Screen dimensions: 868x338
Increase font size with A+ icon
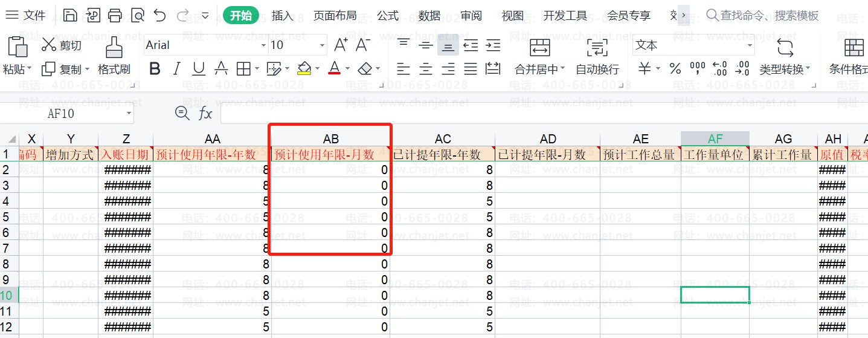tap(341, 45)
